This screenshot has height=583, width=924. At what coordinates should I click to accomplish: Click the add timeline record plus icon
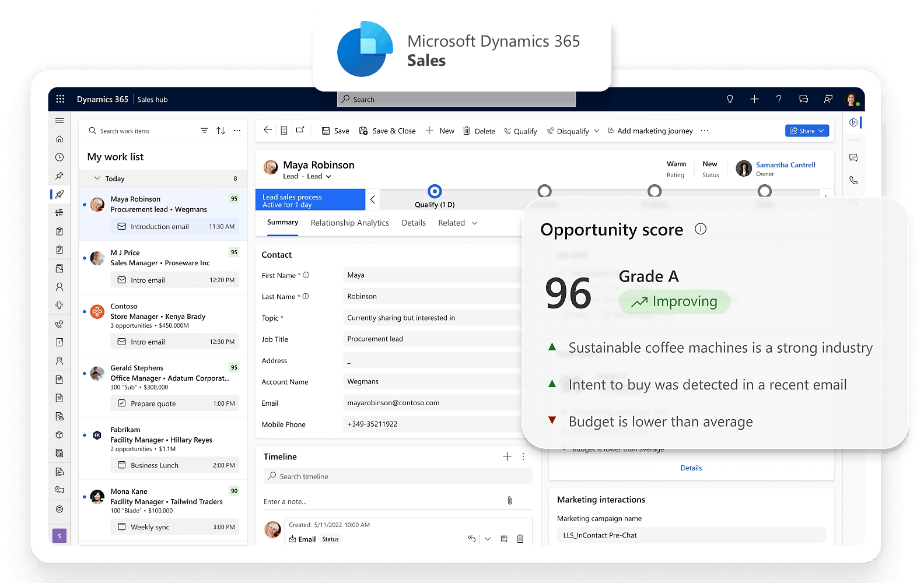(507, 456)
